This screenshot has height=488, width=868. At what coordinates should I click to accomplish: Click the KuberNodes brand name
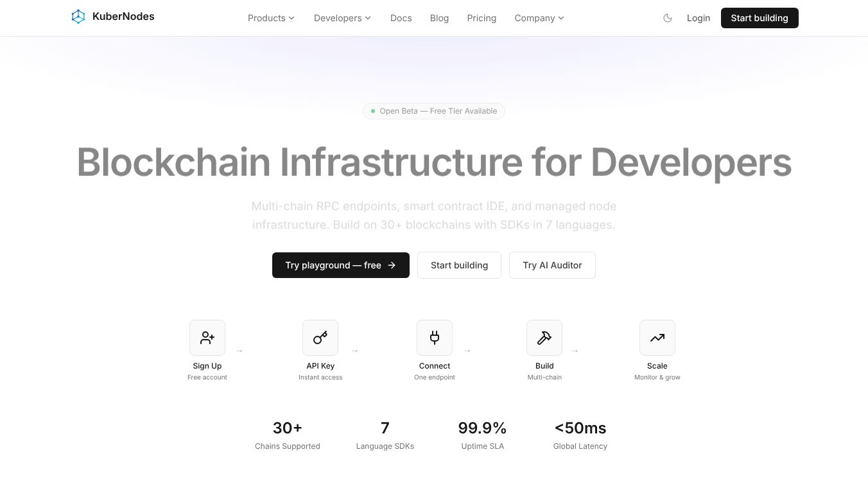[x=123, y=17]
